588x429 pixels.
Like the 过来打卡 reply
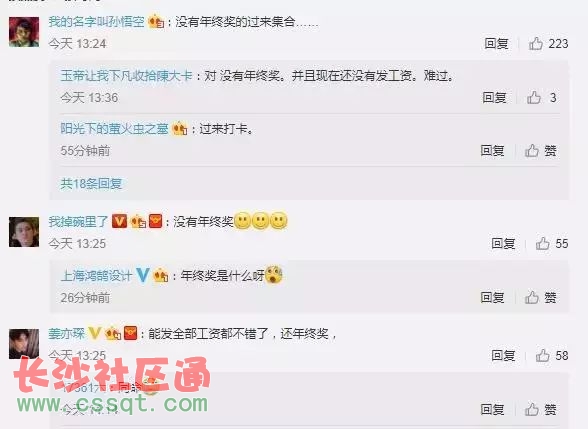coord(532,151)
